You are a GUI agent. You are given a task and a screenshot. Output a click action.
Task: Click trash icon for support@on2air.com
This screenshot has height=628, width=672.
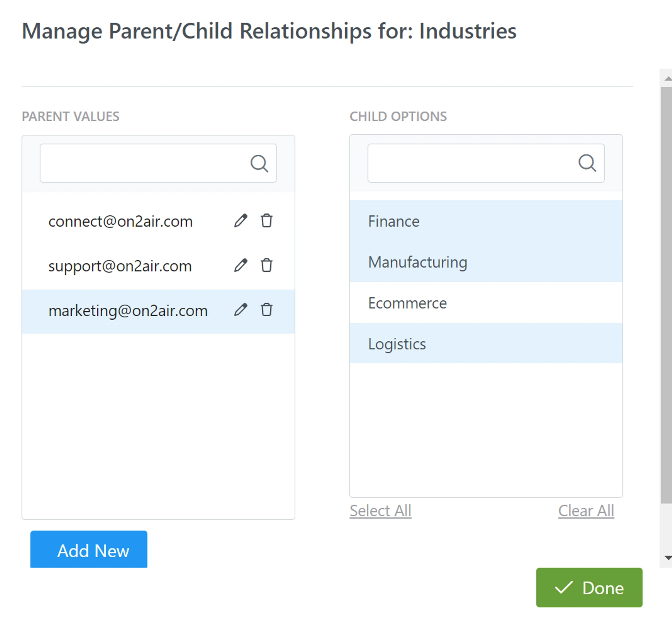click(x=266, y=265)
